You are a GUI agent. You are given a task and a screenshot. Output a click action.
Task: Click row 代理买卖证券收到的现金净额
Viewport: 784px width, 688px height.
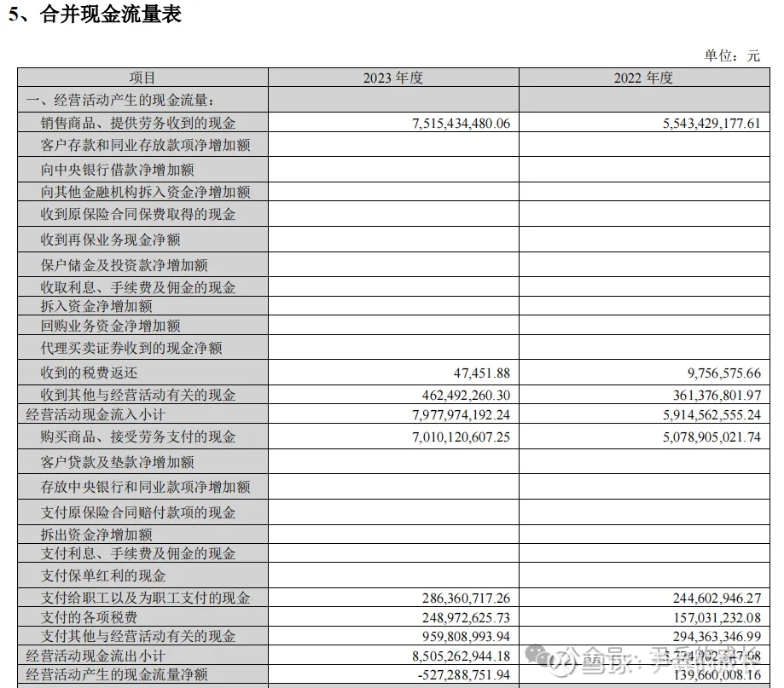tap(393, 347)
